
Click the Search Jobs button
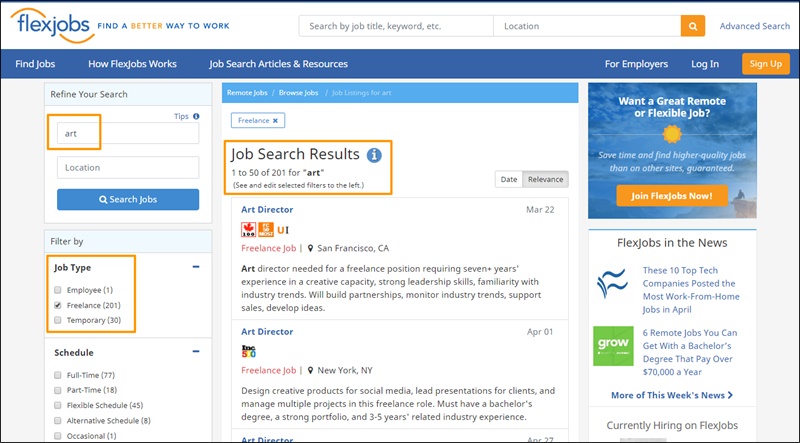(128, 200)
